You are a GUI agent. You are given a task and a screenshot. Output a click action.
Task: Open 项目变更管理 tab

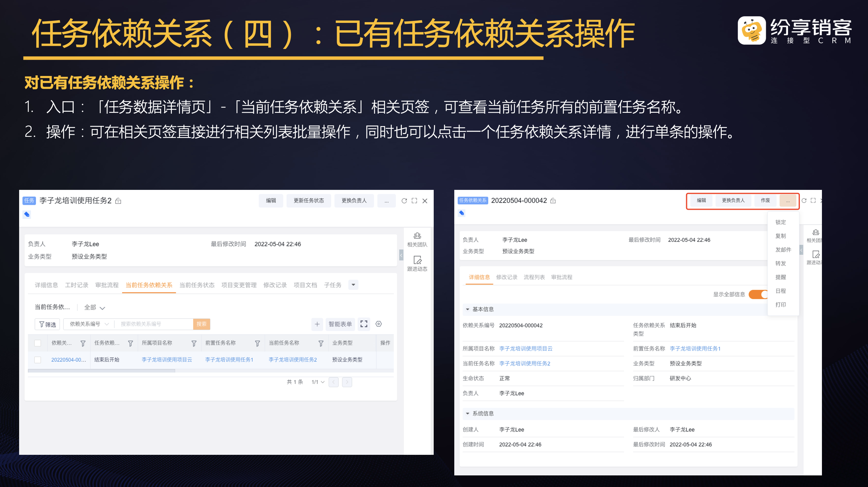[x=239, y=285]
